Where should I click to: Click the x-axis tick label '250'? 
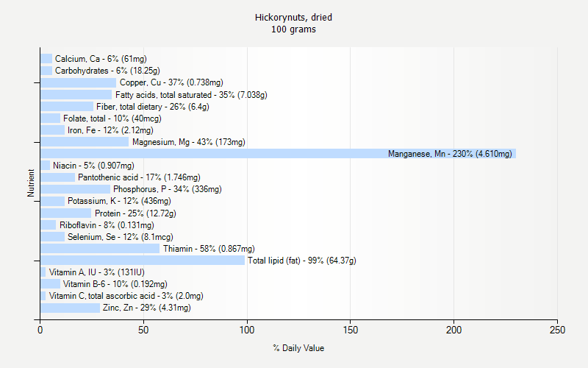pos(557,330)
